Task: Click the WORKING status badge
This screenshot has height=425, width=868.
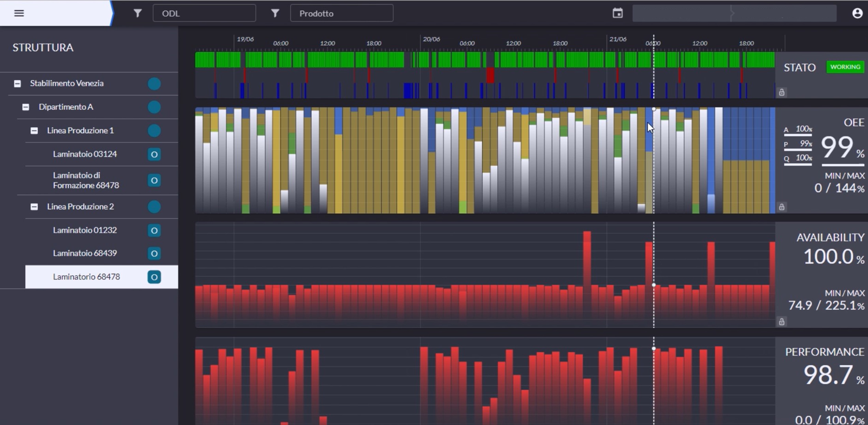Action: (x=845, y=67)
